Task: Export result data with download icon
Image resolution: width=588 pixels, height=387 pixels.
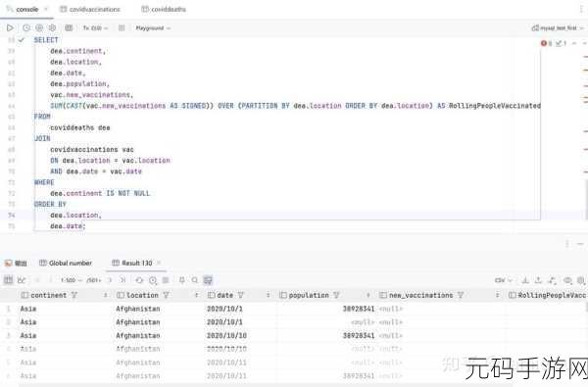Action: point(525,280)
